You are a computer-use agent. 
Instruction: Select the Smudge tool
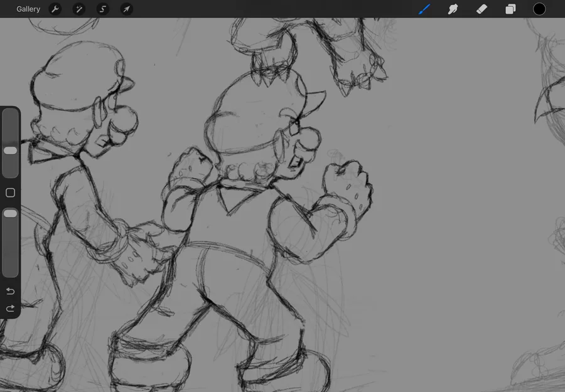pyautogui.click(x=453, y=9)
